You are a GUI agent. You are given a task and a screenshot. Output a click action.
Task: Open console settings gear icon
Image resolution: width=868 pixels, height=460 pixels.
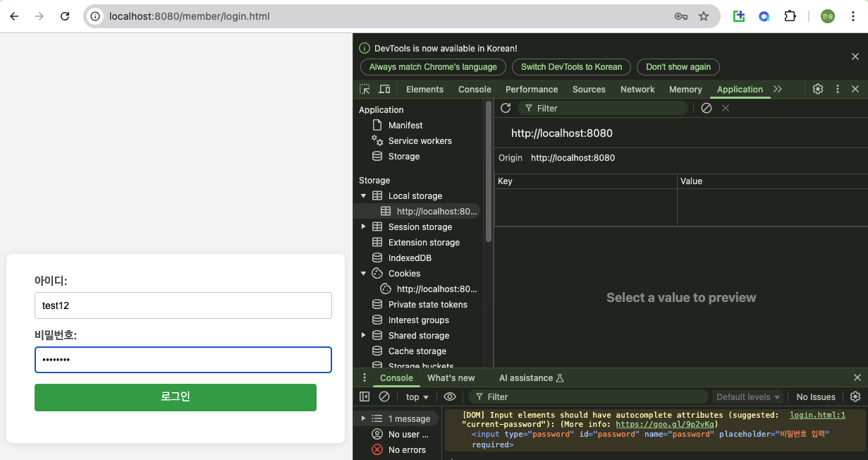pos(855,397)
